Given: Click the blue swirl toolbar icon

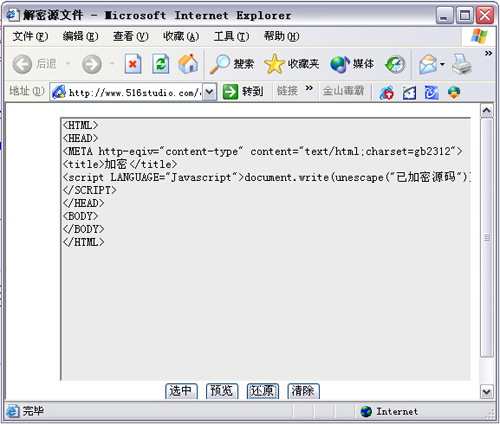Looking at the screenshot, I should pos(431,92).
